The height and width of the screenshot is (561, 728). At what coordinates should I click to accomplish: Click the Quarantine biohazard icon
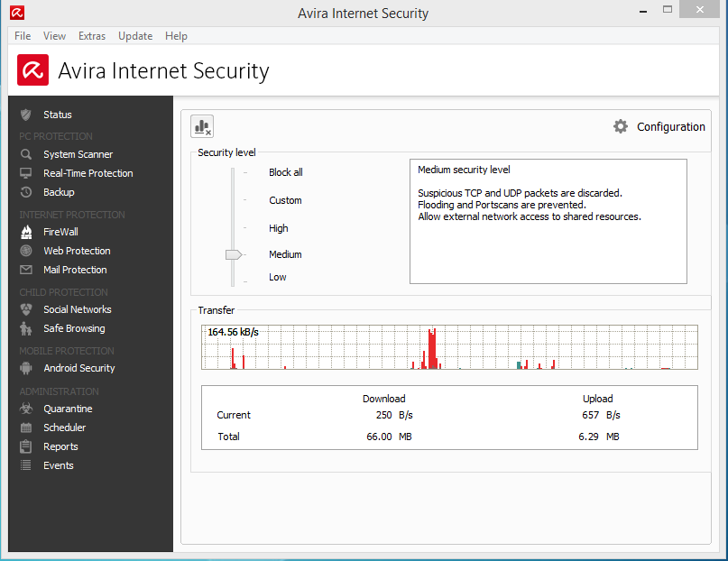pyautogui.click(x=26, y=409)
